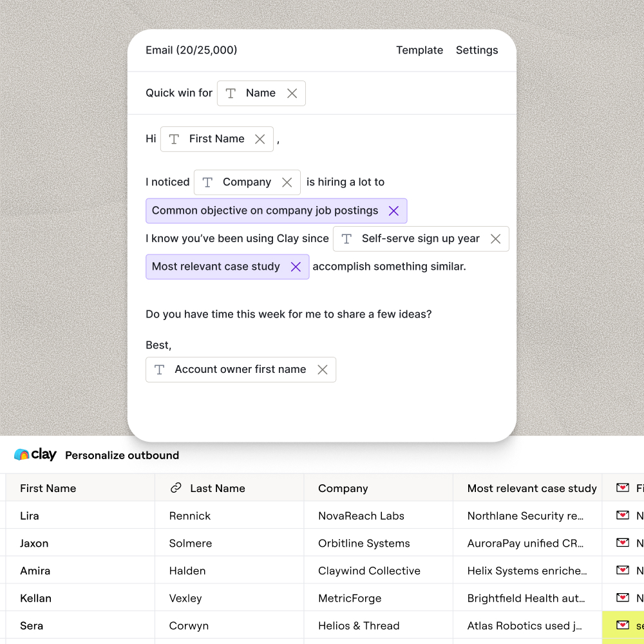Select the Sera first name cell
Image resolution: width=644 pixels, height=644 pixels.
[x=80, y=625]
